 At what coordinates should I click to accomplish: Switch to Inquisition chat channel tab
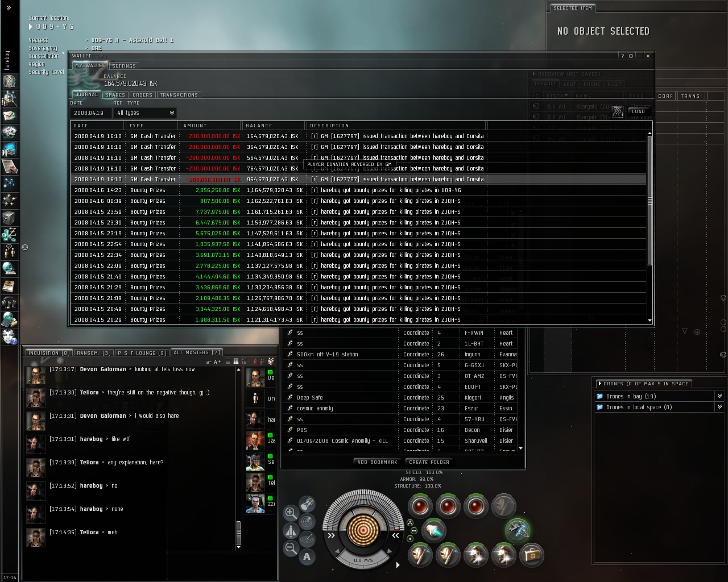[x=49, y=353]
